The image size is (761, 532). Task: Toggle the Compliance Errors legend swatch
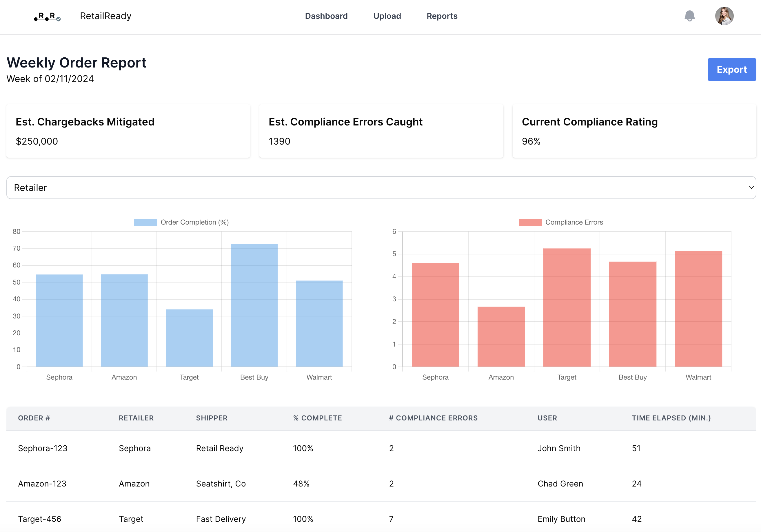point(530,222)
